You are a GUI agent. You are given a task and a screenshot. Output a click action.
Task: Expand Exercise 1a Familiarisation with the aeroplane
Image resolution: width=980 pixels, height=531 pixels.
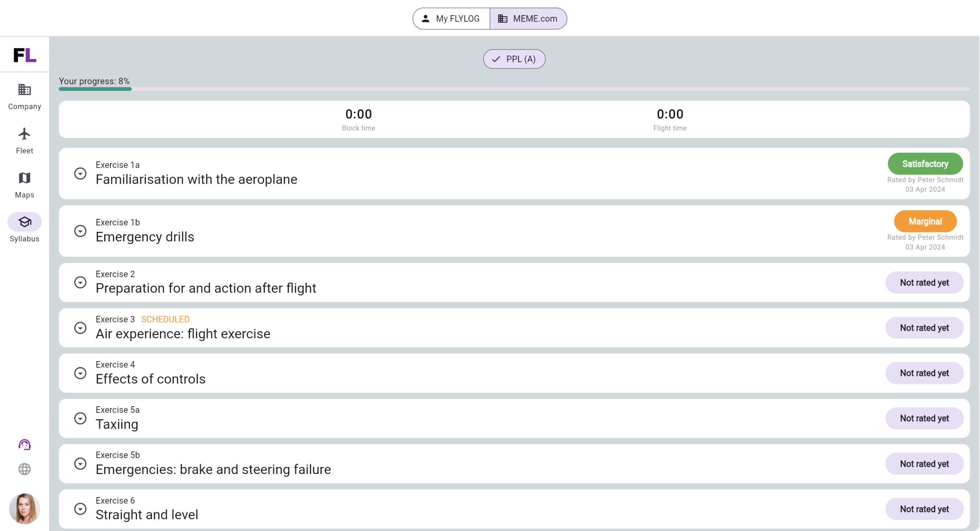pos(80,174)
